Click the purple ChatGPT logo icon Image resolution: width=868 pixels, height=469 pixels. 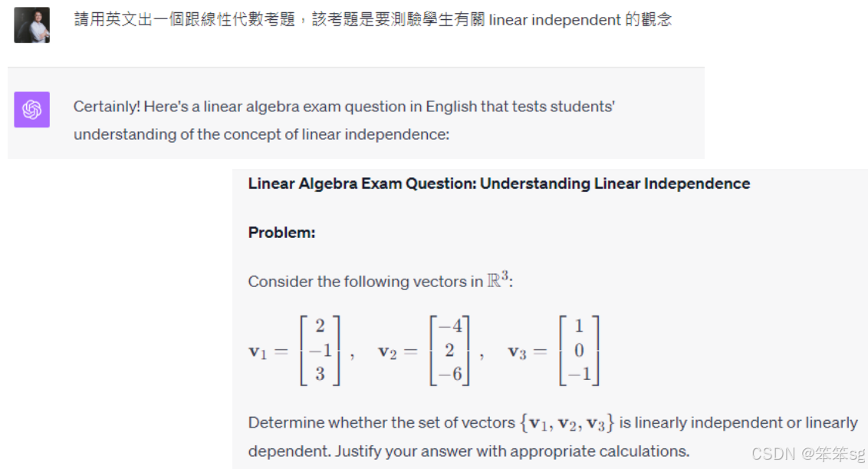[x=31, y=110]
